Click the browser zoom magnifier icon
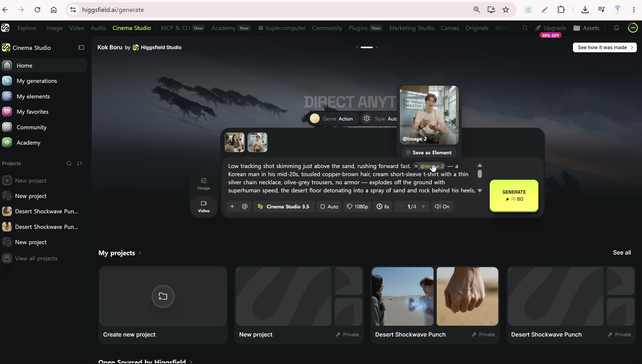Viewport: 642px width, 364px height. click(477, 10)
